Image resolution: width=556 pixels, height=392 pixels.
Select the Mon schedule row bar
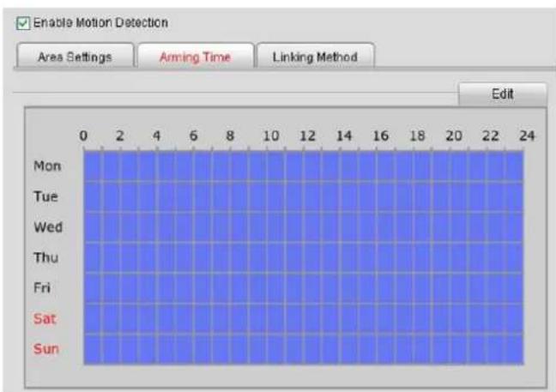304,166
